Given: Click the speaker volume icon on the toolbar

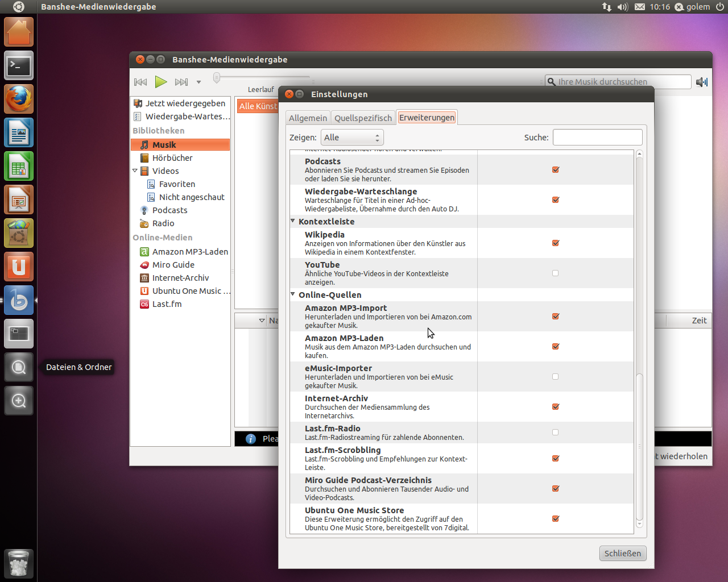Looking at the screenshot, I should point(702,81).
